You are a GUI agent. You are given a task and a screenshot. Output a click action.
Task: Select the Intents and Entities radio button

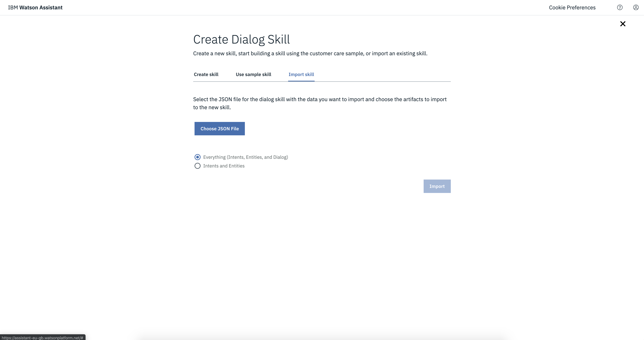198,166
